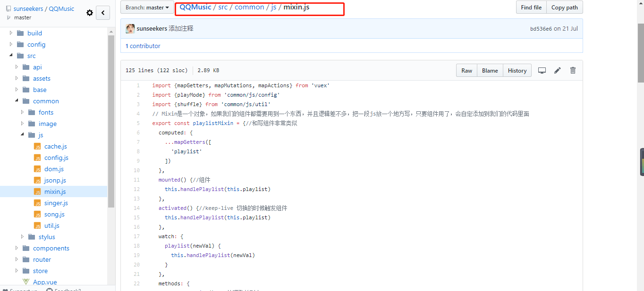The height and width of the screenshot is (291, 644).
Task: Go to the js breadcrumb link
Action: point(274,7)
